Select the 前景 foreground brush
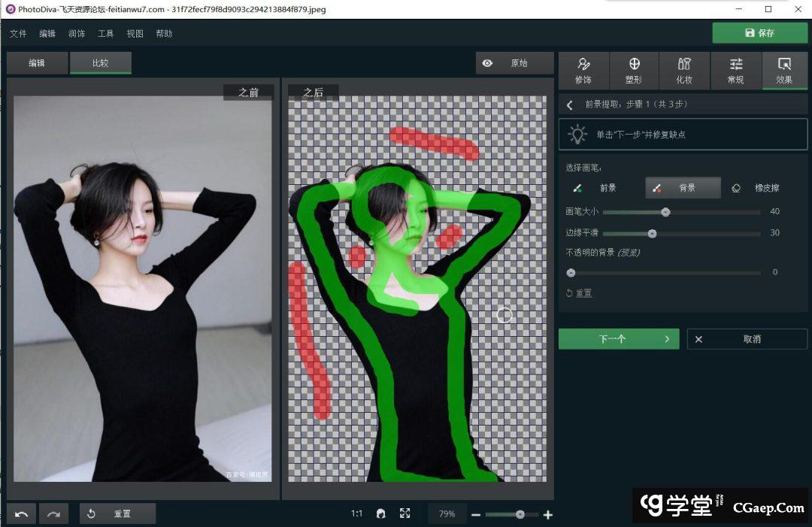The image size is (812, 527). pyautogui.click(x=599, y=188)
